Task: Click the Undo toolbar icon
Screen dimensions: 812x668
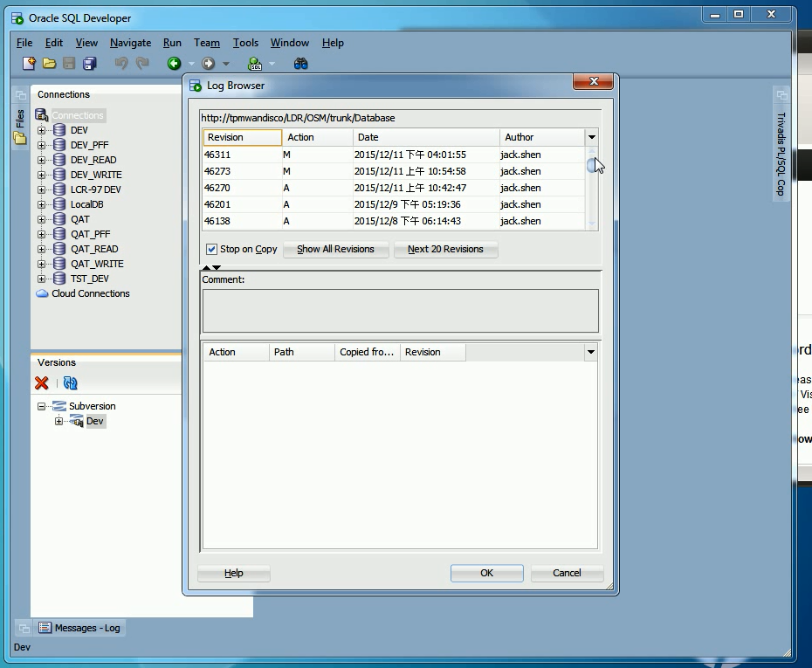Action: tap(121, 63)
